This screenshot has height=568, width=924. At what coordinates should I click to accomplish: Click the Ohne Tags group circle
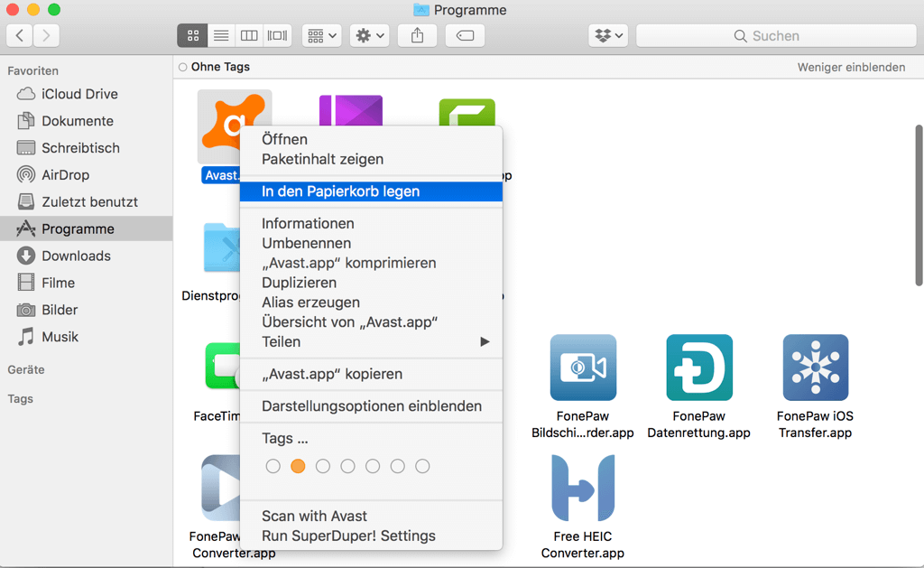pyautogui.click(x=182, y=67)
